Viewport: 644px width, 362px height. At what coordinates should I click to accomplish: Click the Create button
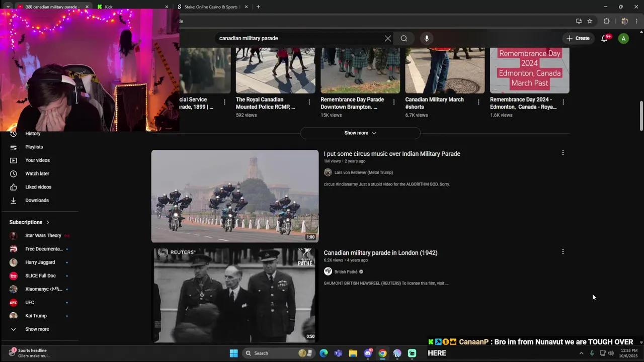pyautogui.click(x=578, y=38)
